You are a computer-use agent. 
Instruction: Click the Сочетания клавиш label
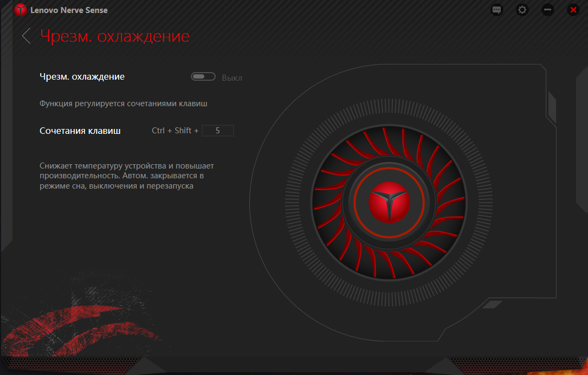[80, 131]
